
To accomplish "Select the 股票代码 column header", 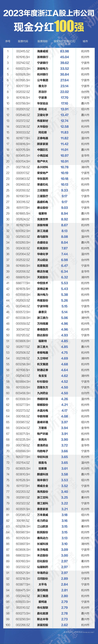I will [x=23, y=41].
